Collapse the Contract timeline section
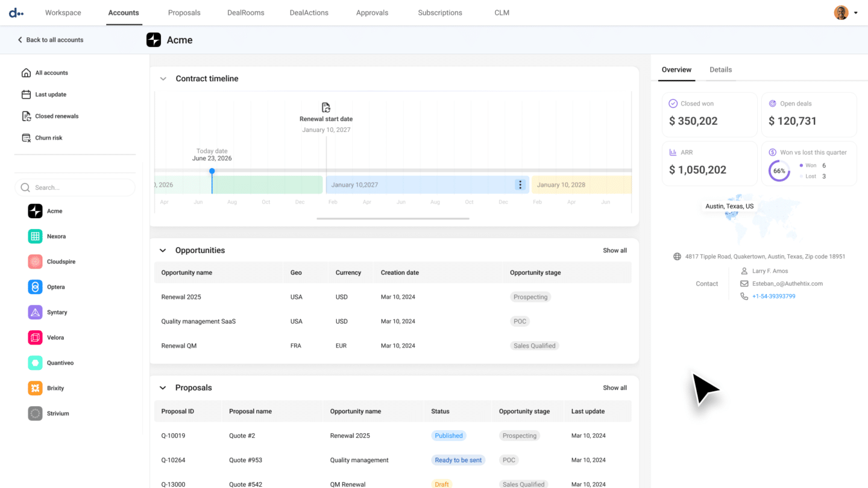The width and height of the screenshot is (868, 488). click(163, 78)
